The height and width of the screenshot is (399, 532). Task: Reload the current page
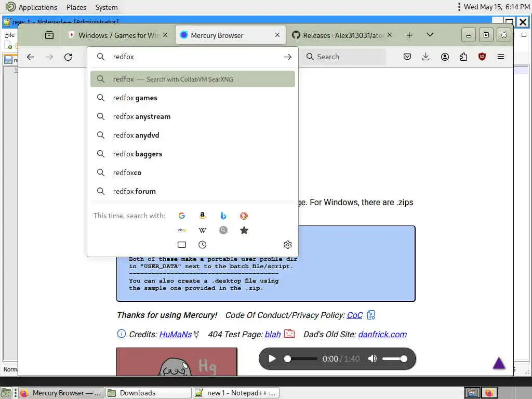coord(68,57)
